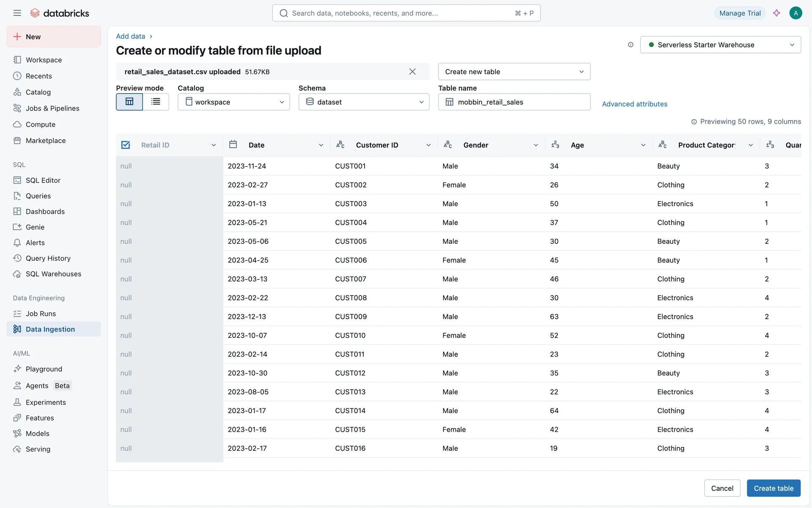This screenshot has width=812, height=508.
Task: Click the Create table button
Action: pos(773,488)
